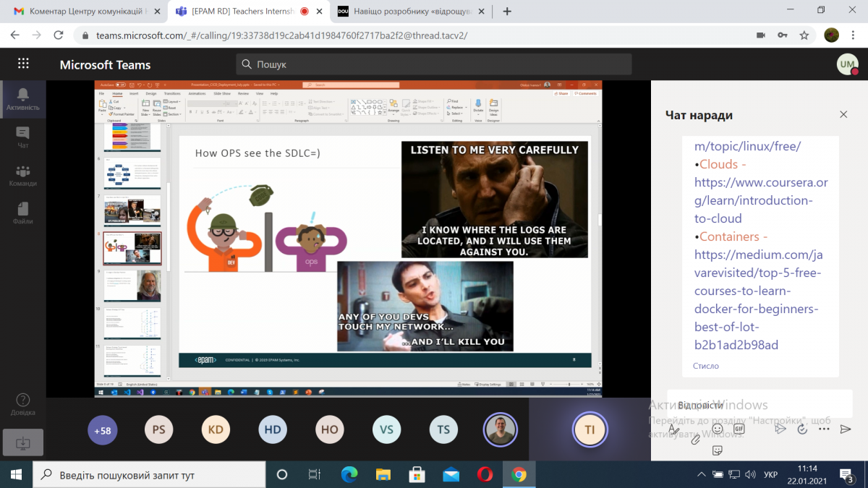Launch Opera browser from taskbar
The width and height of the screenshot is (868, 488).
485,474
